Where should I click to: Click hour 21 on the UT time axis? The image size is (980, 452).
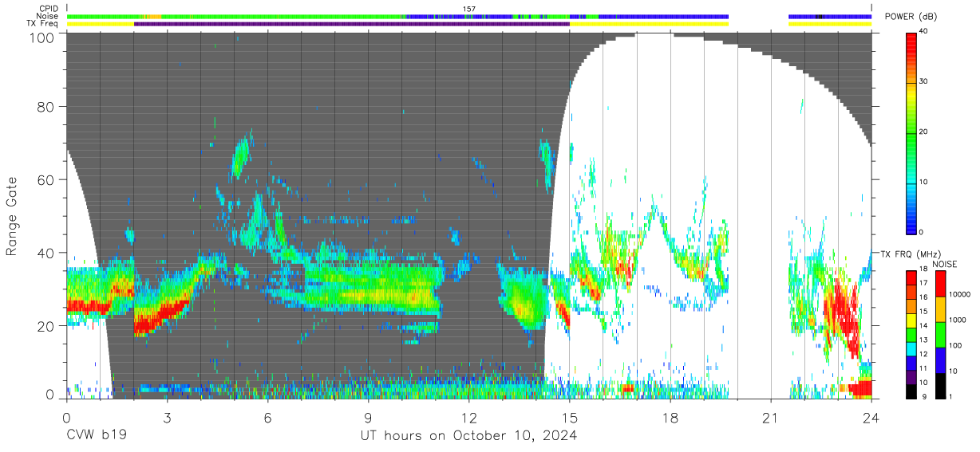[771, 418]
